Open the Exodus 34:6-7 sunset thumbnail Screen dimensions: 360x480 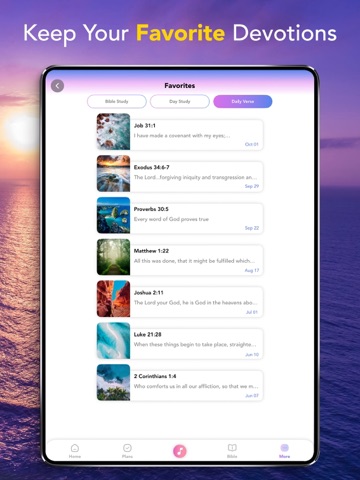113,173
